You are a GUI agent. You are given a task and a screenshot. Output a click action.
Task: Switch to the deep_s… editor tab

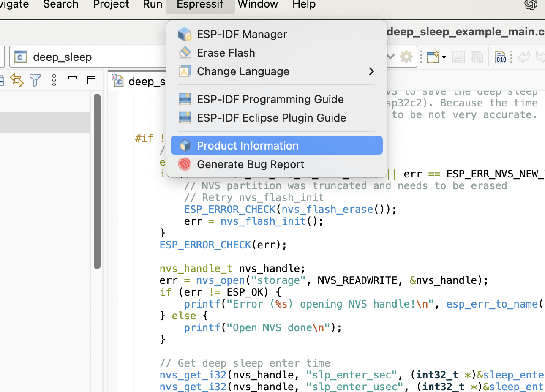coord(139,81)
